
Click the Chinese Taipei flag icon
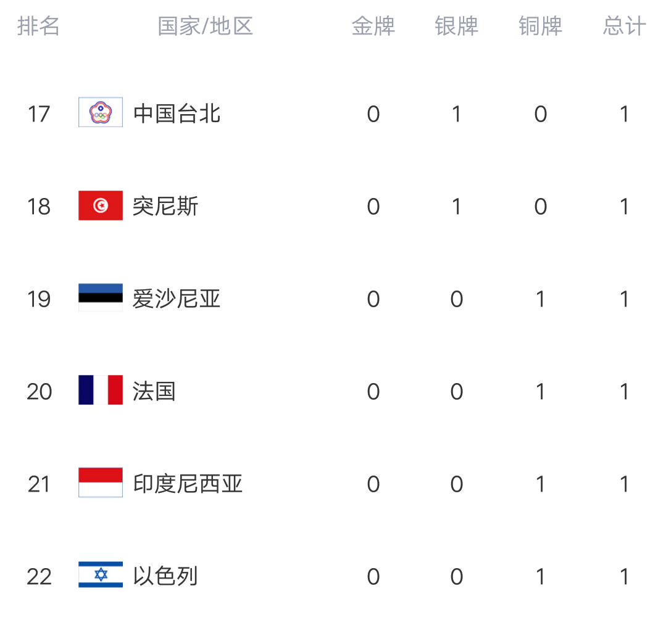coord(101,112)
